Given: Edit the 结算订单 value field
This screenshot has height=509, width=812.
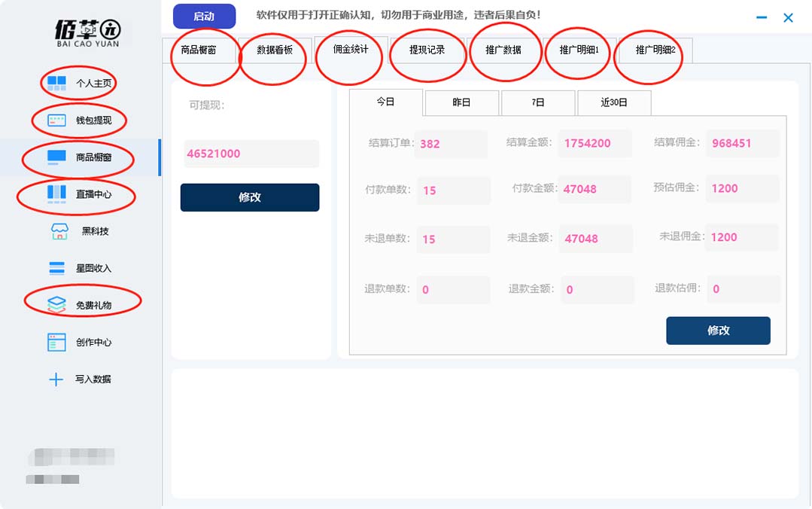Looking at the screenshot, I should 452,144.
